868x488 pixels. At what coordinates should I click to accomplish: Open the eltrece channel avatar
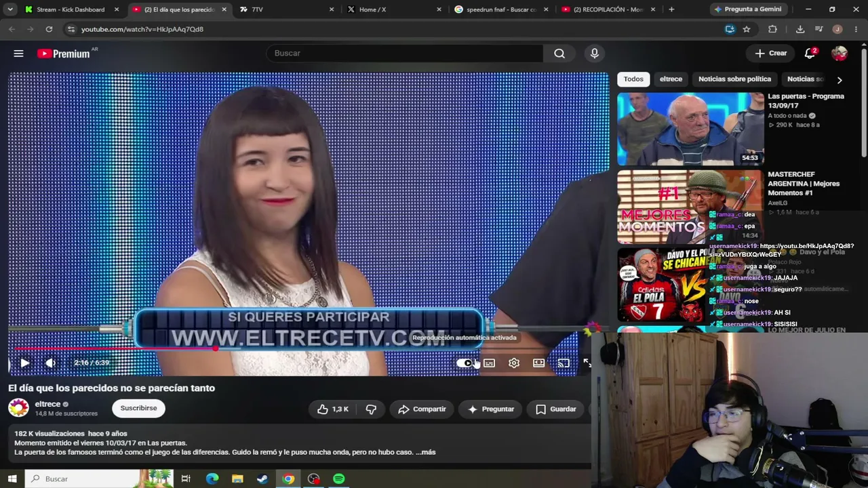18,408
